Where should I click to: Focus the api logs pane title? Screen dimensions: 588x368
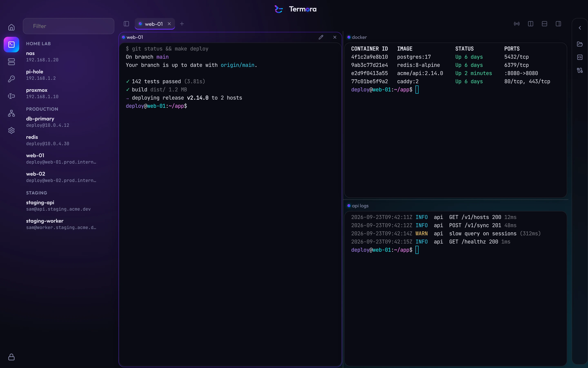pos(360,206)
